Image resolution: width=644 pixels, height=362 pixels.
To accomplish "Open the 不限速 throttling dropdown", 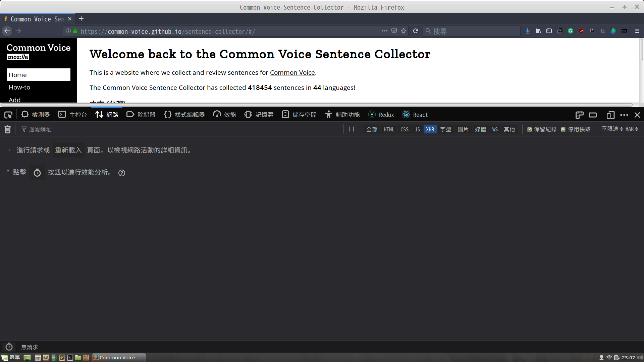I will (x=612, y=129).
